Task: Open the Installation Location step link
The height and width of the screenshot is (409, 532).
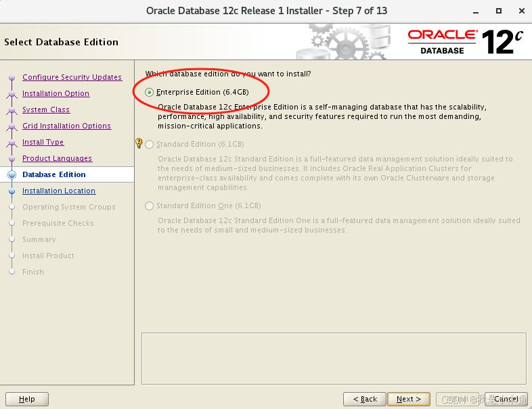Action: (x=59, y=191)
